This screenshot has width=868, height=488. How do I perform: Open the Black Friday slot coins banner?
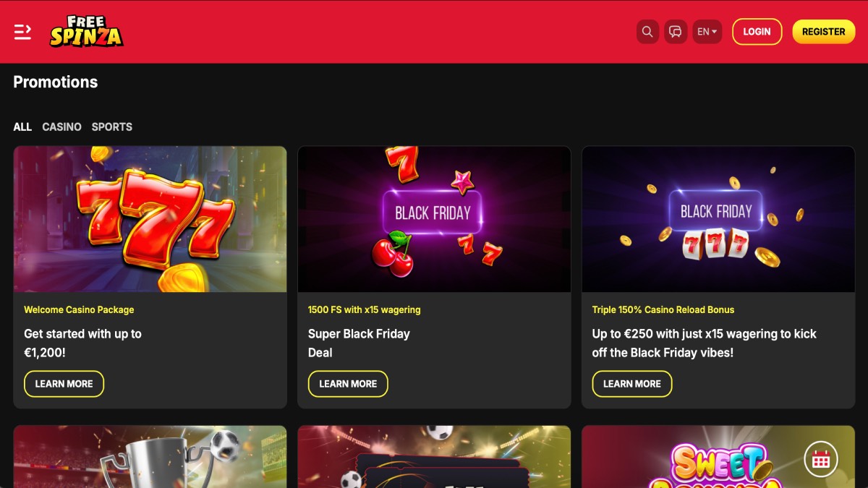click(x=718, y=219)
